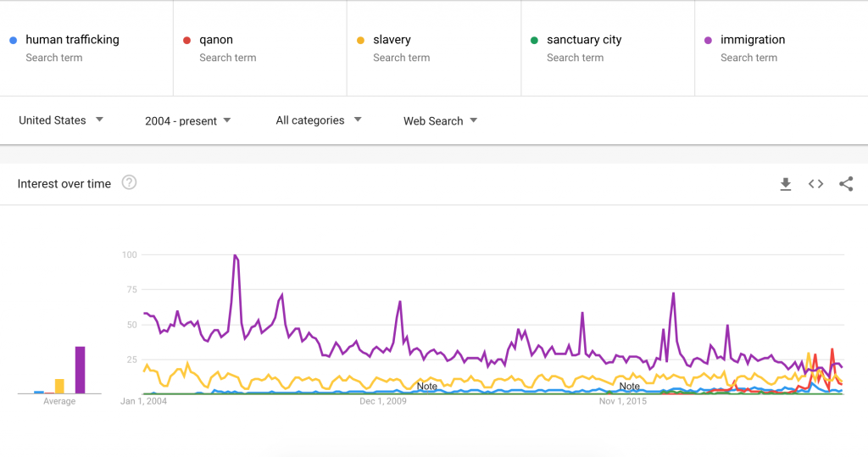The width and height of the screenshot is (868, 457).
Task: Edit the human trafficking search term
Action: click(x=72, y=40)
